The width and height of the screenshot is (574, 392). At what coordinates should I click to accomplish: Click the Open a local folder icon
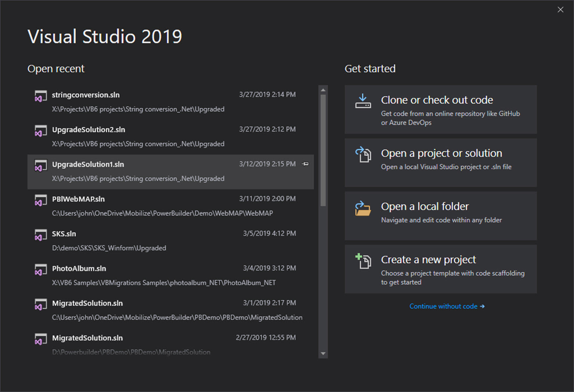coord(363,208)
